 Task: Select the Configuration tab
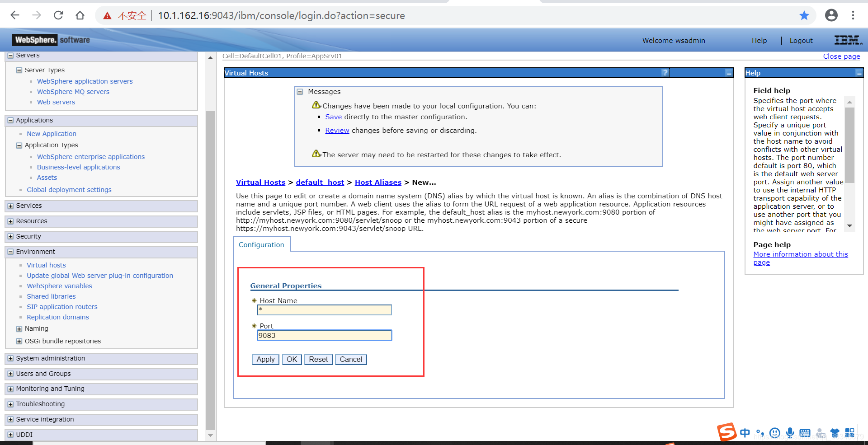pos(261,244)
